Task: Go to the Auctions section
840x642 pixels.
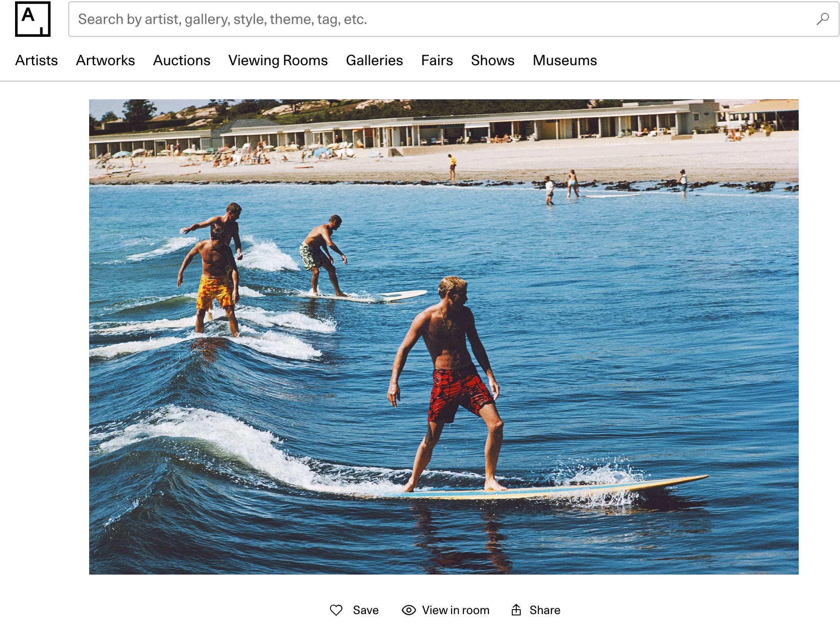Action: tap(181, 60)
